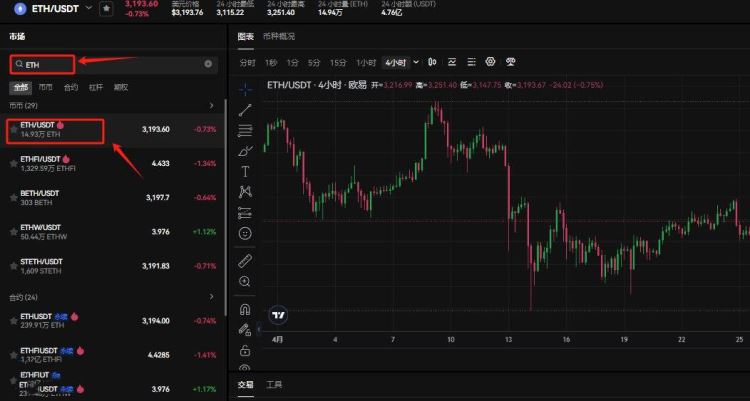Select the ruler measure tool
Viewport: 750px width, 401px height.
pyautogui.click(x=246, y=261)
